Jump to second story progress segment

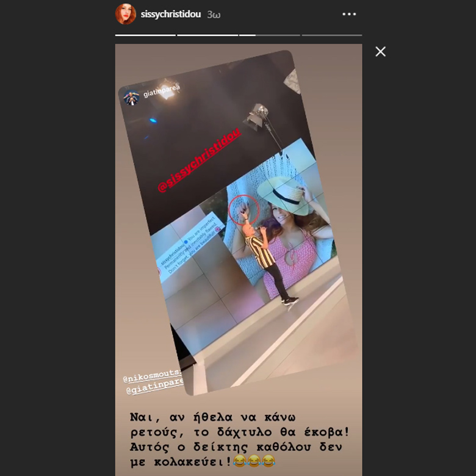[207, 35]
